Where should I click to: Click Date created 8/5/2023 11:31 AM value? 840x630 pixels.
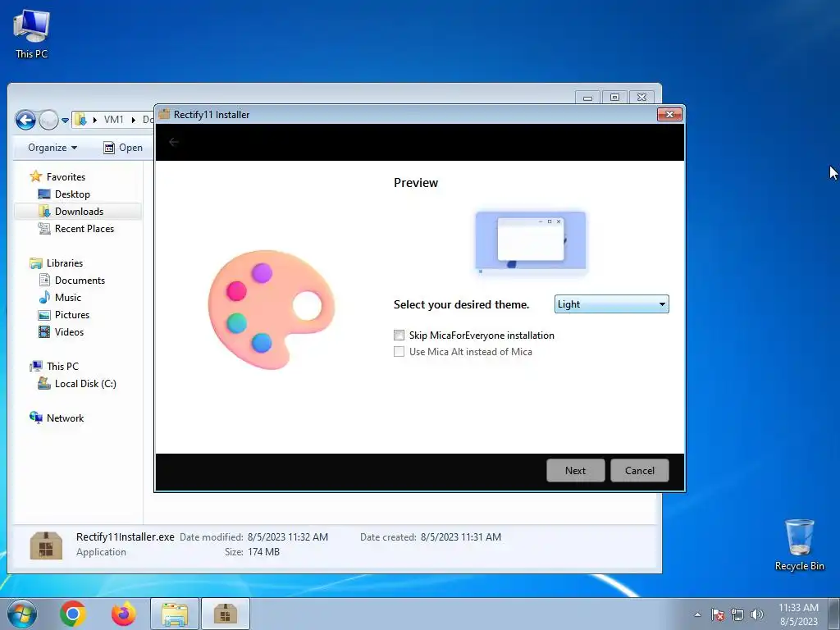461,537
